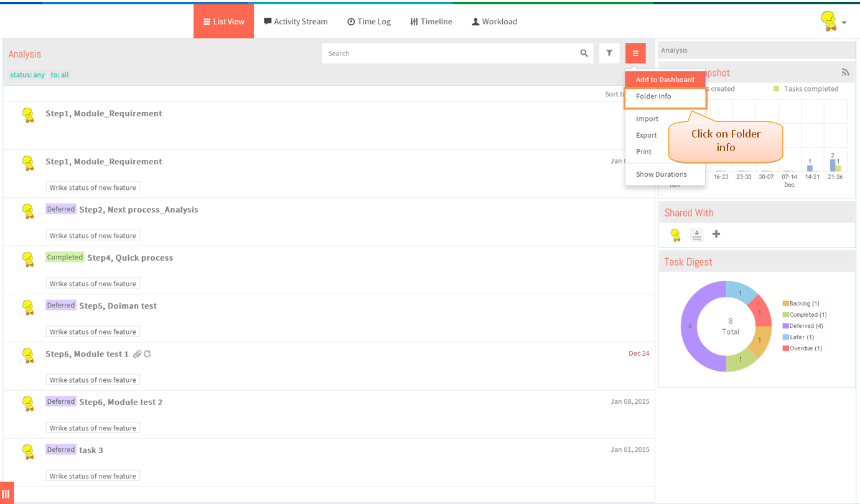Open the Time Log tab
Image resolution: width=860 pixels, height=504 pixels.
369,21
